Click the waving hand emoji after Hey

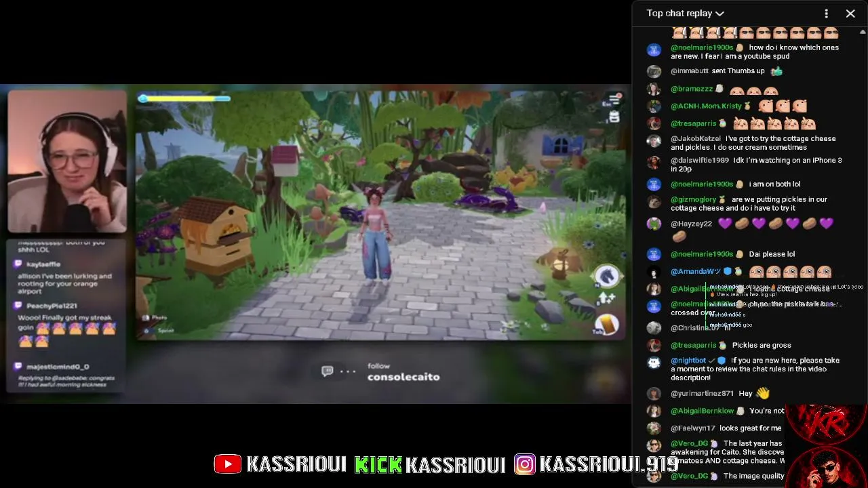click(763, 393)
